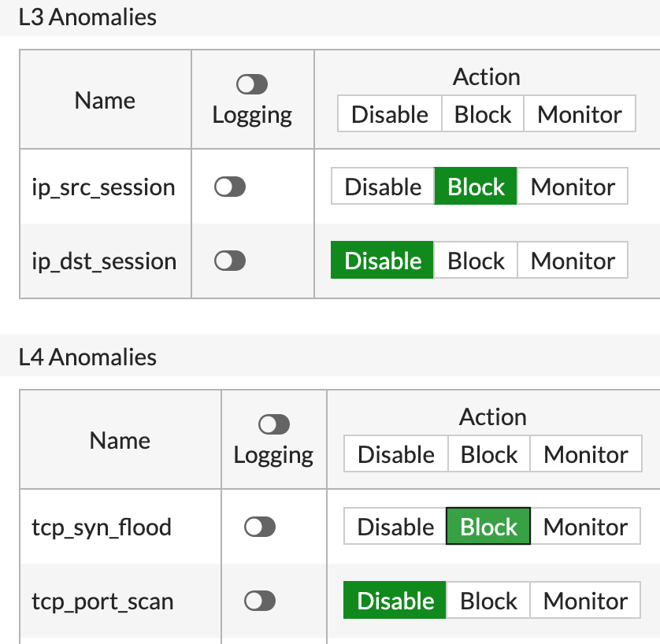
Task: Enable logging for tcp_port_scan
Action: point(260,601)
